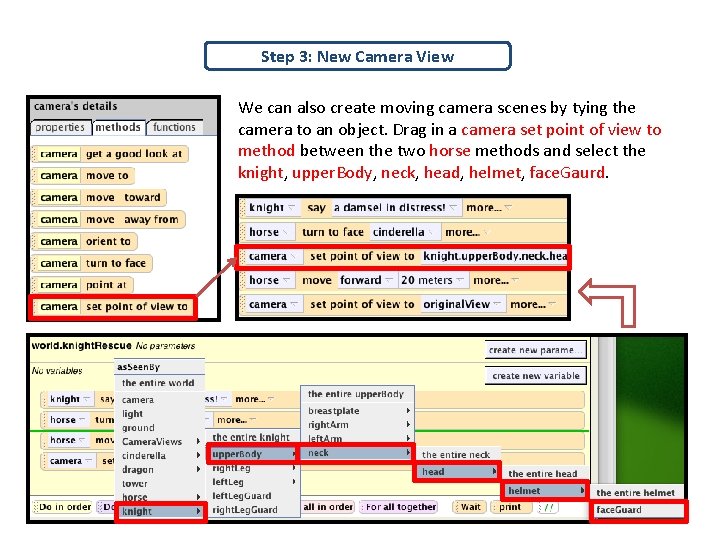This screenshot has width=720, height=540.
Task: Expand more... on horse turn to face line
Action: point(467,232)
